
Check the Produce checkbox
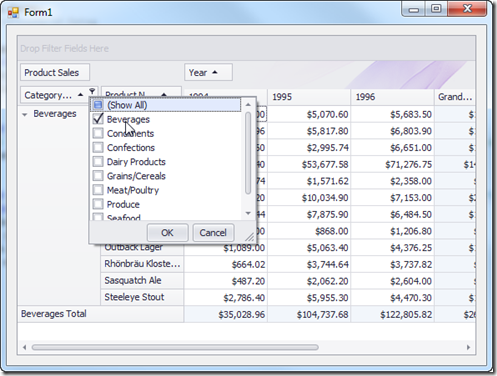[98, 204]
